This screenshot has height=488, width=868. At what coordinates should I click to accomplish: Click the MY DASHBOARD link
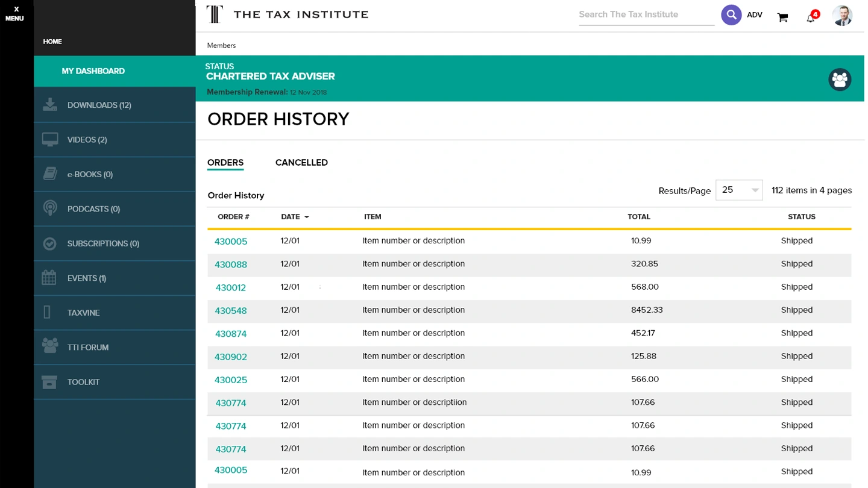coord(93,70)
